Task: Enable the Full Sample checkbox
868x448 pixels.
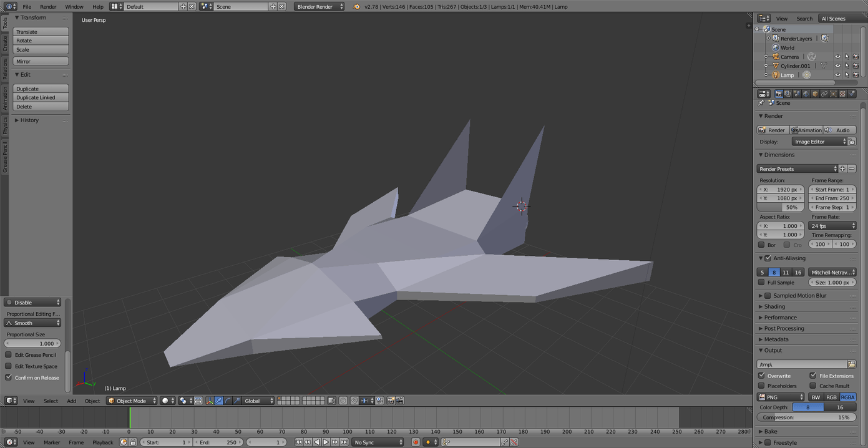Action: pos(761,283)
